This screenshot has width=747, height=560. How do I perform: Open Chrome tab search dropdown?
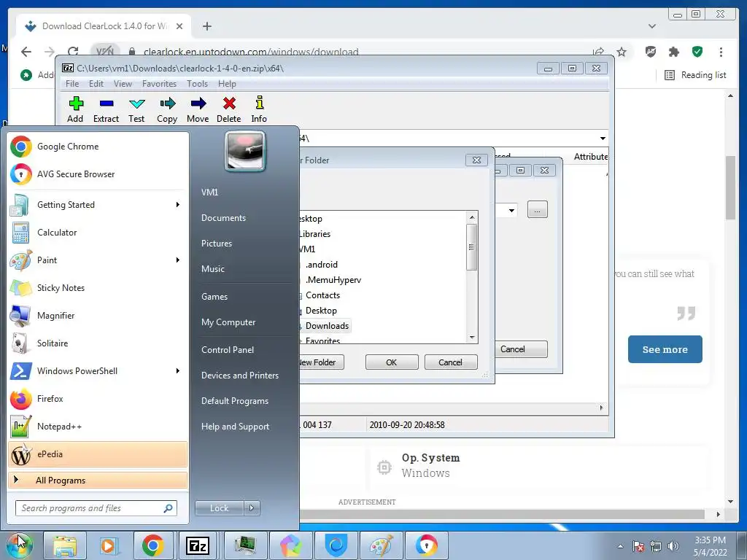(652, 26)
